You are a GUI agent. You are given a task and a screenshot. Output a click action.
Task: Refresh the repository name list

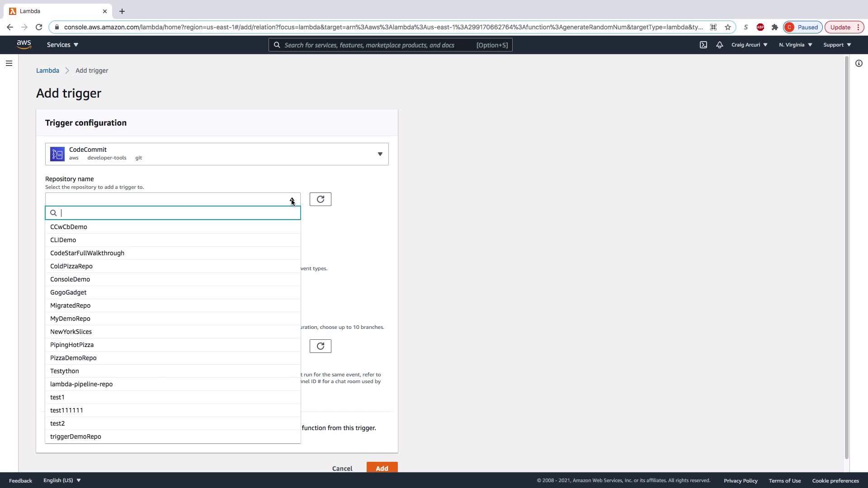(320, 199)
